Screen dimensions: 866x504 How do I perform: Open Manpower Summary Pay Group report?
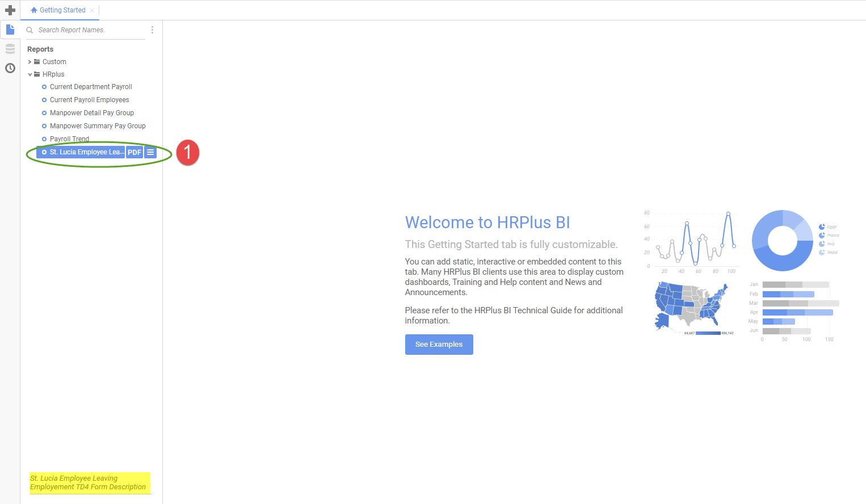point(98,126)
